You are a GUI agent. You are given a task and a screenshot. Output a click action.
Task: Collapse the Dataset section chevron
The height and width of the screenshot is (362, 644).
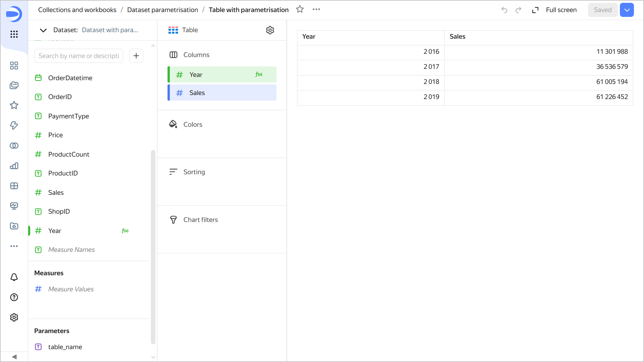coord(43,30)
